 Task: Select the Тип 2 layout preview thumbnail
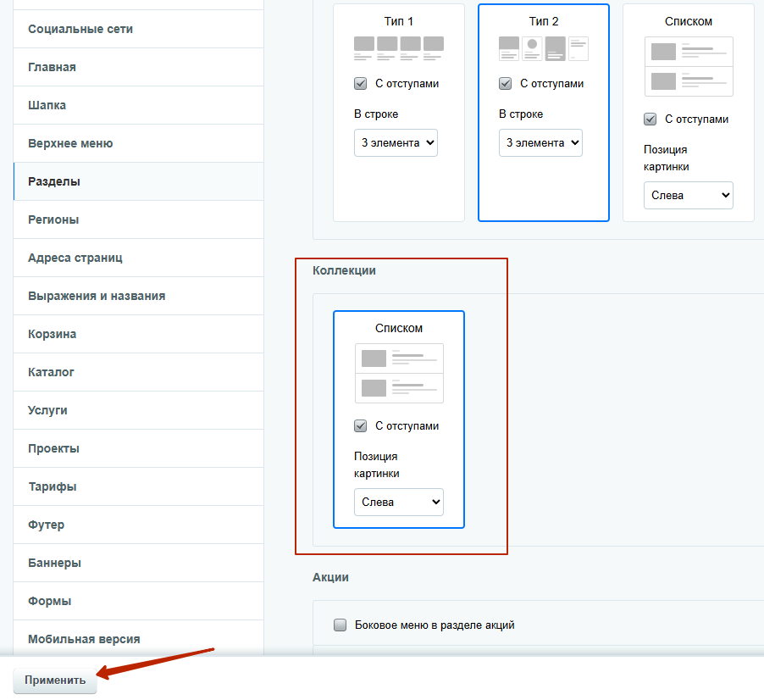click(543, 49)
